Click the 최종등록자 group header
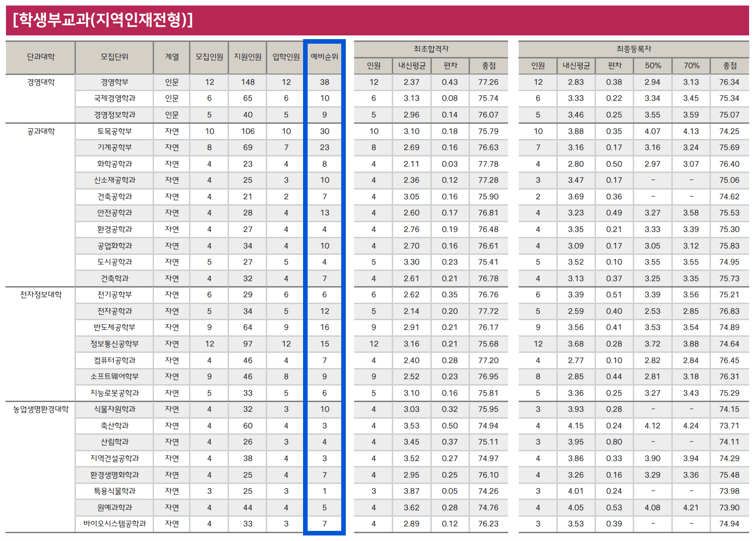The image size is (756, 541). coord(634,49)
